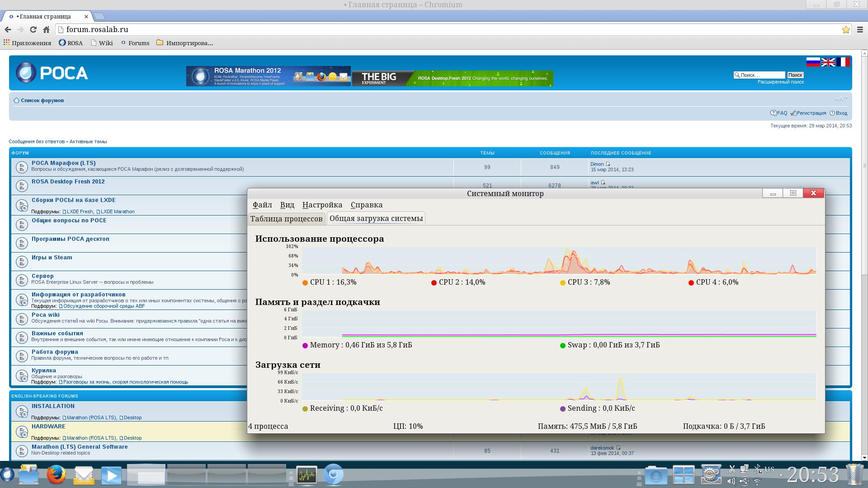The height and width of the screenshot is (488, 868).
Task: Switch to the Таблица процессов tab
Action: (286, 219)
